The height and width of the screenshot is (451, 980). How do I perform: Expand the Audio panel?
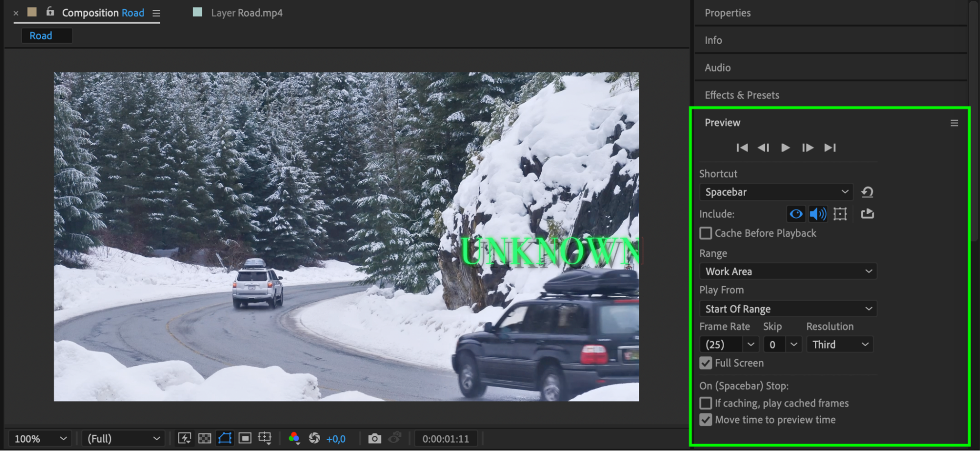(718, 68)
